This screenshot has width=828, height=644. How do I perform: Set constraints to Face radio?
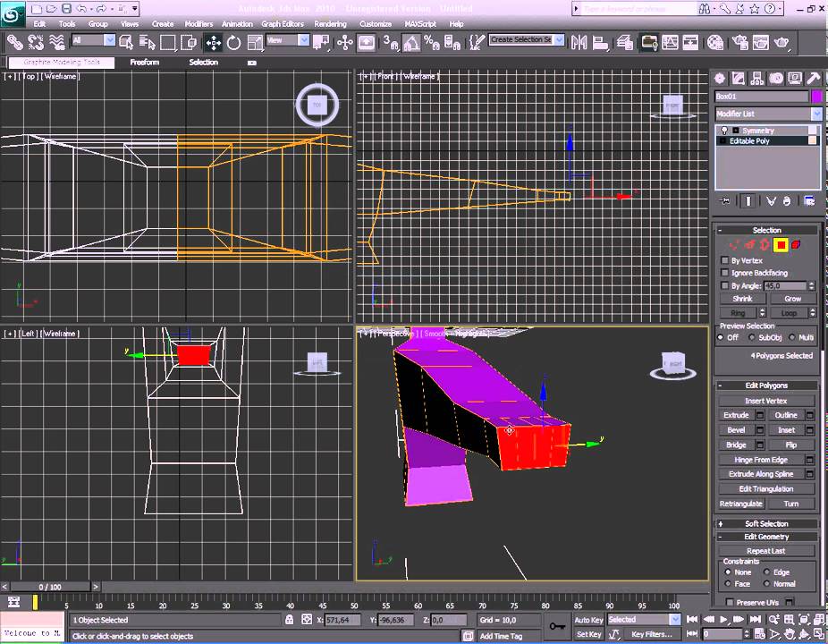pyautogui.click(x=728, y=584)
